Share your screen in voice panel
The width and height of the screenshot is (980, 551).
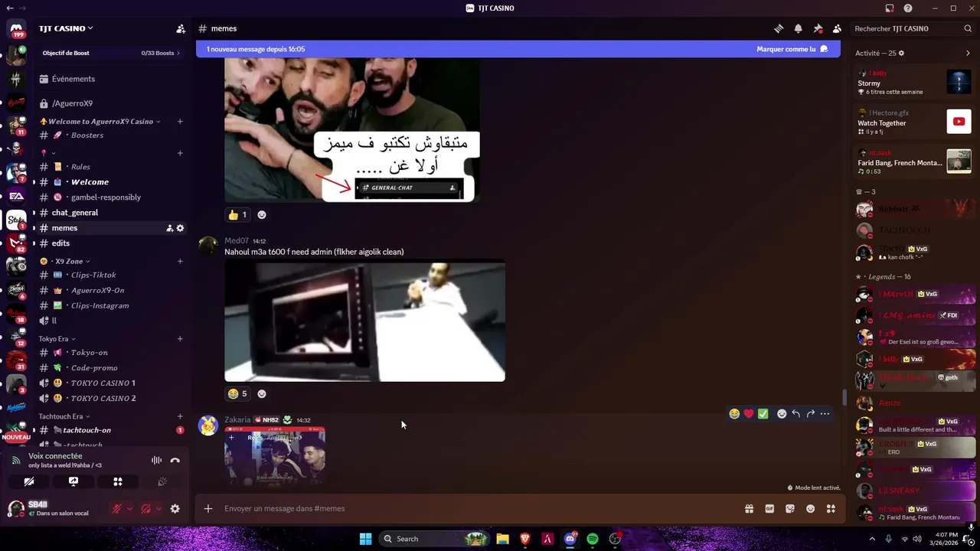coord(73,481)
